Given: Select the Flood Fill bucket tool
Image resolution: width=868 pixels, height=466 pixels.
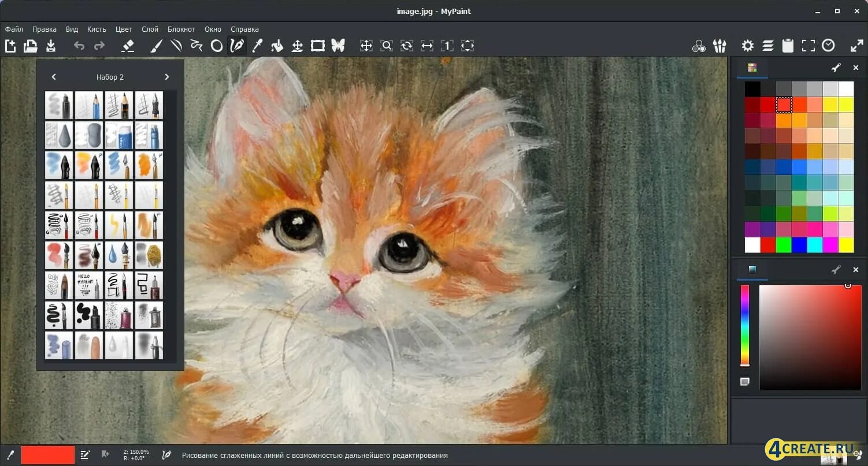Looking at the screenshot, I should [x=277, y=46].
